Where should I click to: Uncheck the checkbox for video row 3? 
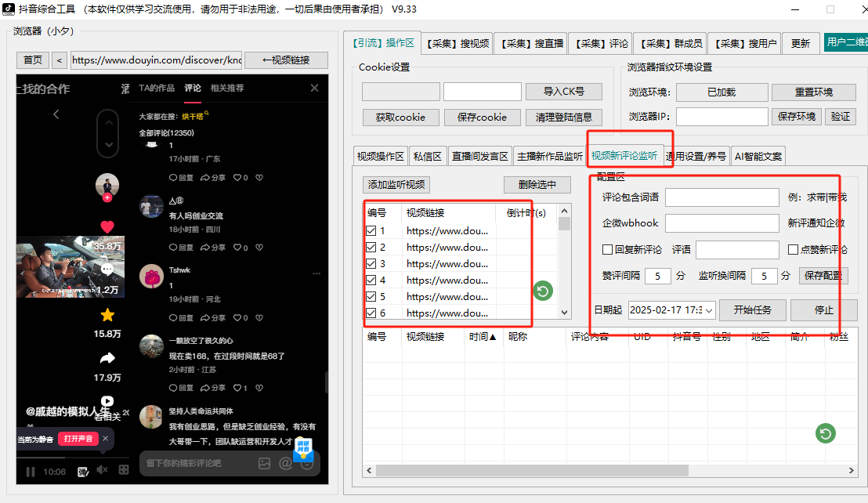point(371,264)
